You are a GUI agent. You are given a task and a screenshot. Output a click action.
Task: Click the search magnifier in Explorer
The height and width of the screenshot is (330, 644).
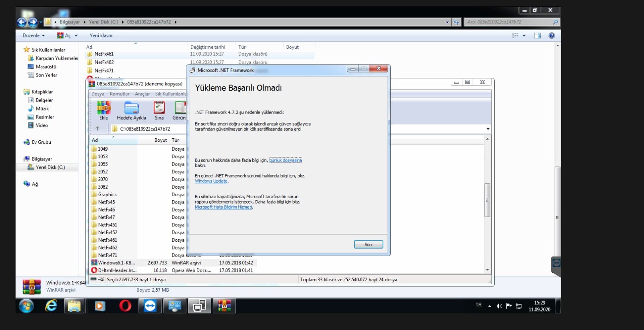tap(555, 22)
